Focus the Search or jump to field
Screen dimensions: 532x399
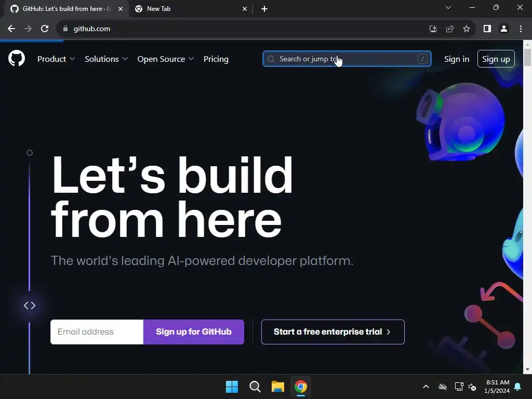click(347, 59)
